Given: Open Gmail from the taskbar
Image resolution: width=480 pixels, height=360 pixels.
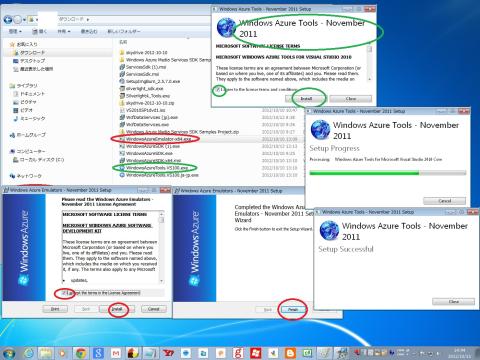Looking at the screenshot, I should (116, 353).
